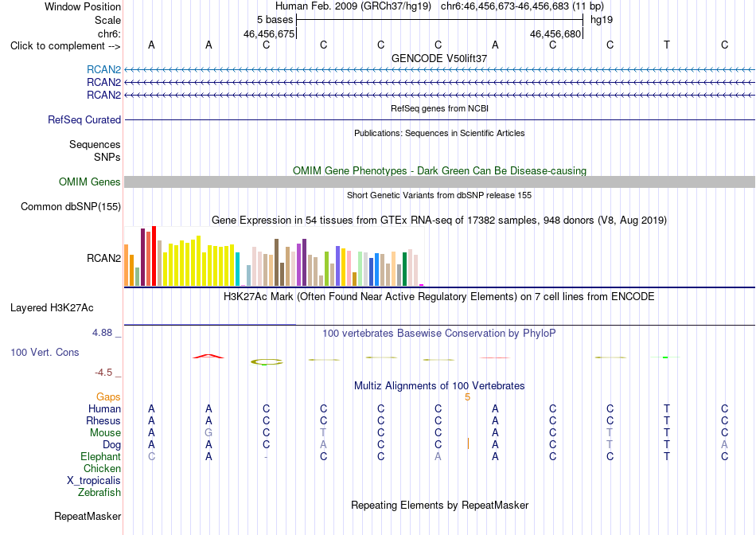Click the 'Rhesus' species label
756x535 pixels.
103,421
